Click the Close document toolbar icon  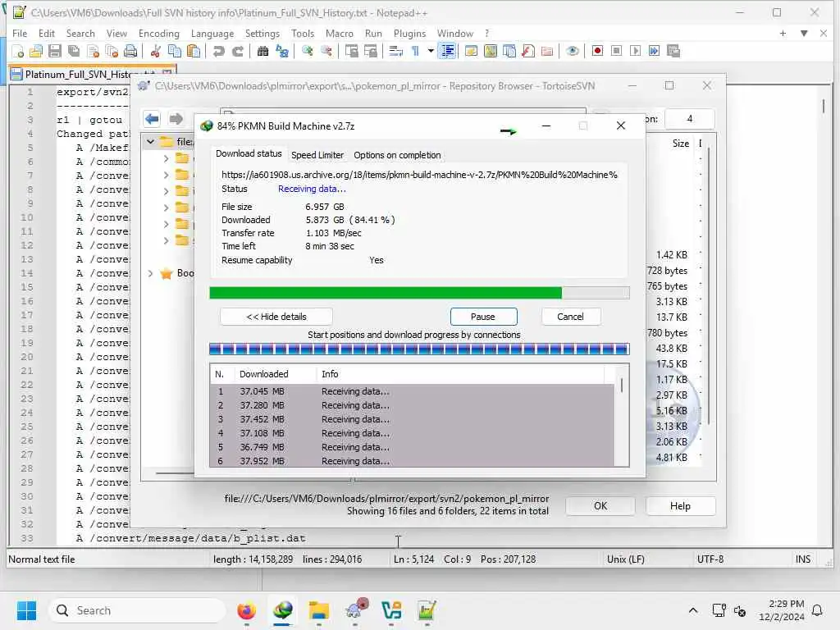tap(93, 52)
